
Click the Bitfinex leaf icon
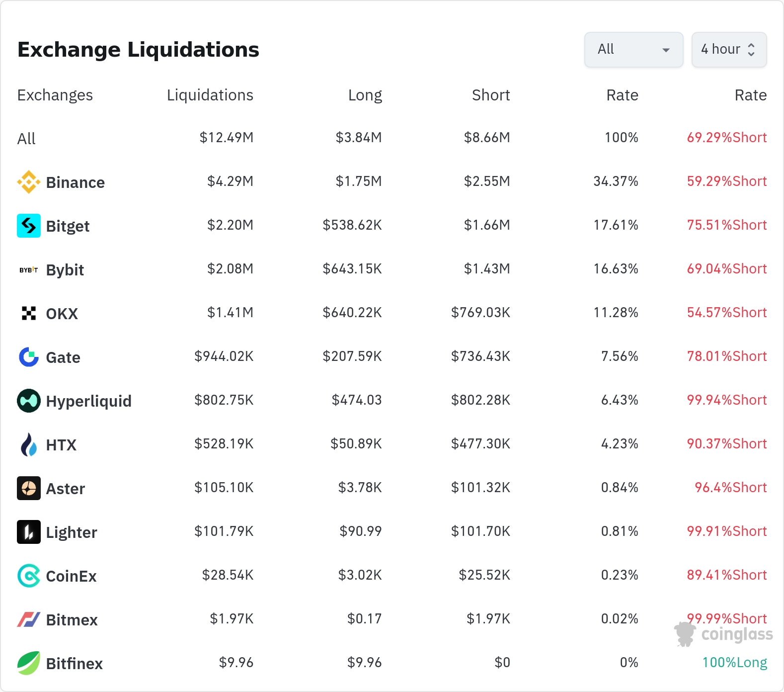(x=29, y=663)
